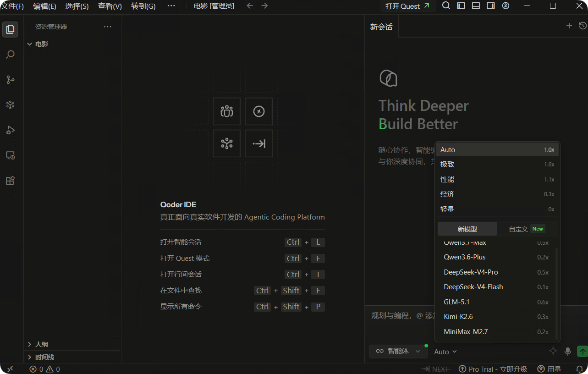Image resolution: width=588 pixels, height=374 pixels.
Task: Click the compass tile in welcome grid
Action: click(x=259, y=111)
